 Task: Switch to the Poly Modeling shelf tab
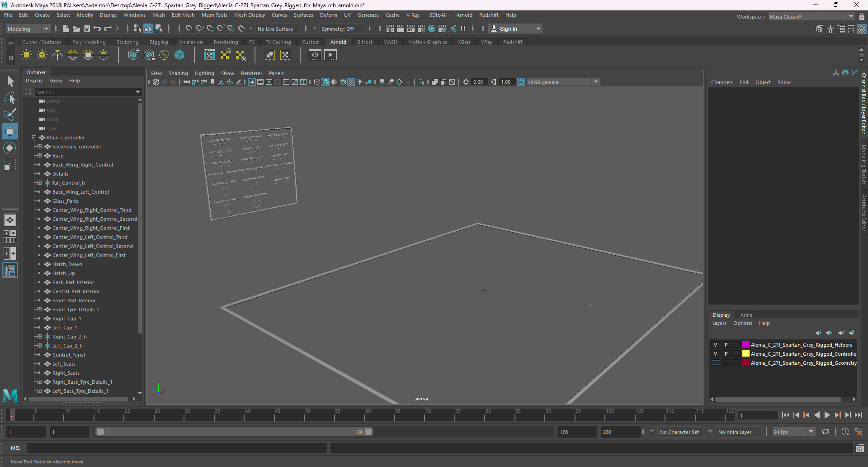coord(89,42)
